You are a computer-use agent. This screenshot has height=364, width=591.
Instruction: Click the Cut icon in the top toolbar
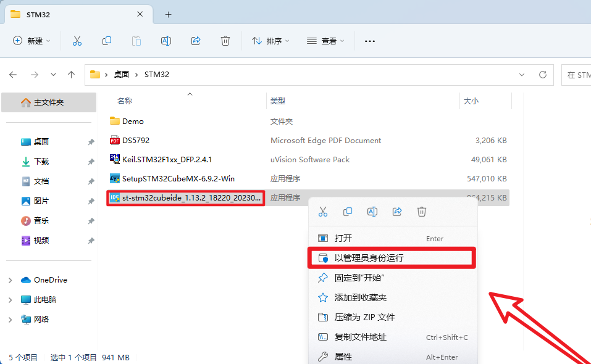77,41
